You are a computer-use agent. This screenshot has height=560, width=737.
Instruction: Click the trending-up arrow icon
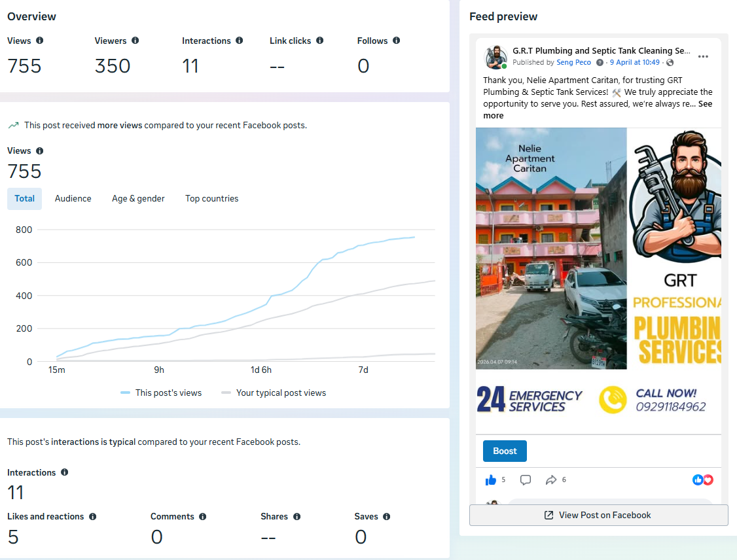pos(13,125)
